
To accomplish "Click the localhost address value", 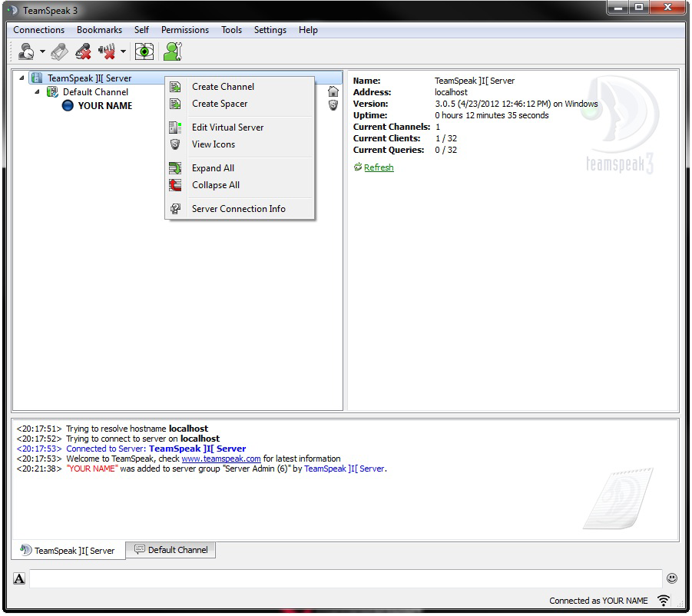I will pyautogui.click(x=451, y=92).
